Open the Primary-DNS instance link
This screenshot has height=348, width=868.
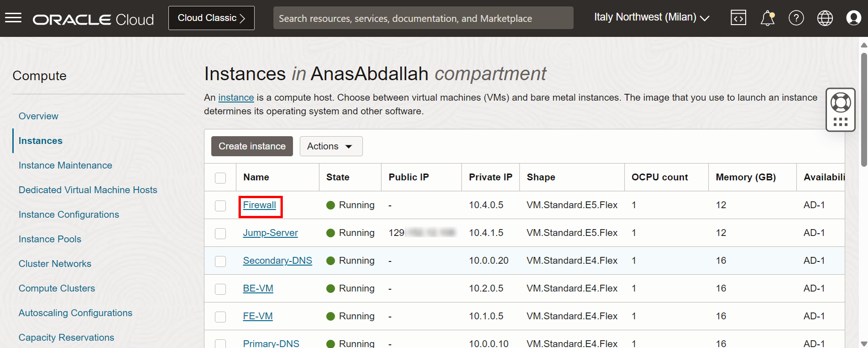pos(271,343)
